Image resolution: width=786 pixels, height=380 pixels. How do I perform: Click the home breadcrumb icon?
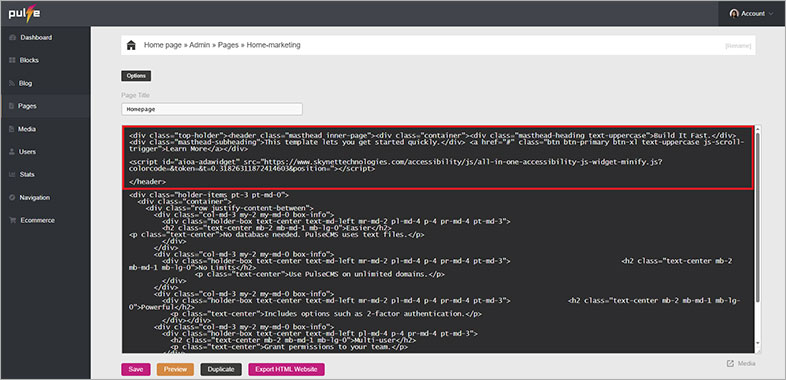tap(131, 45)
